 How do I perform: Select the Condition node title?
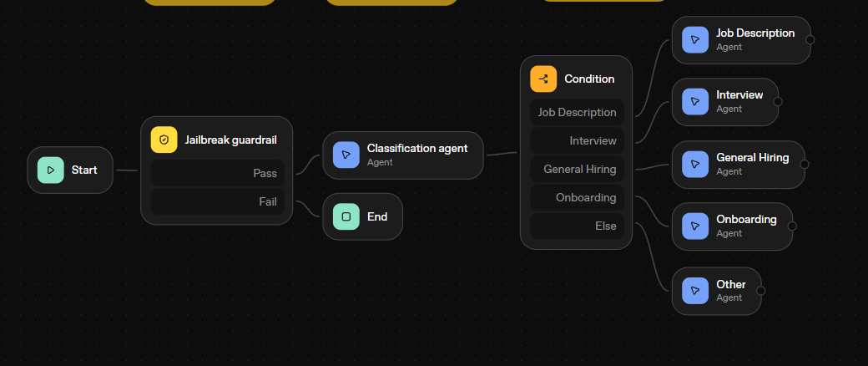coord(589,79)
